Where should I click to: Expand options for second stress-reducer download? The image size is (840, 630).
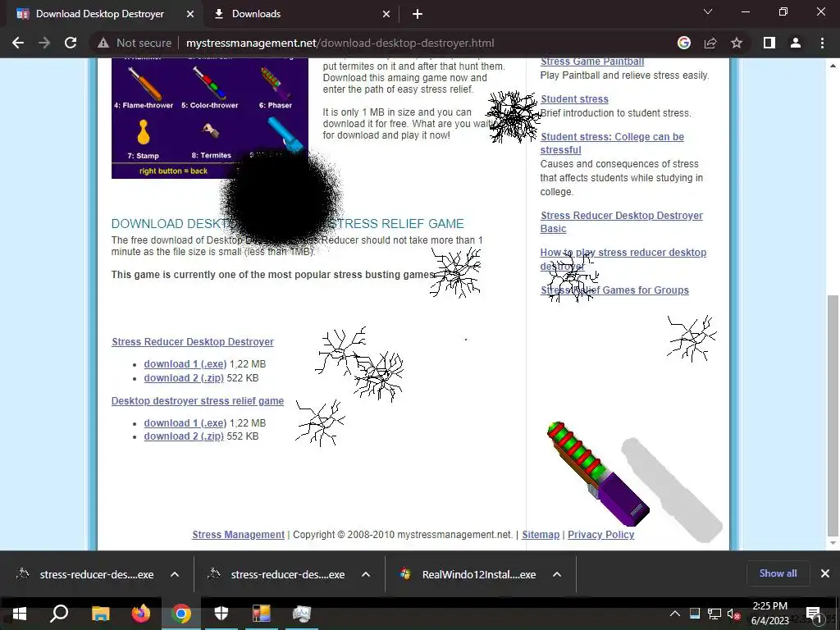pos(366,574)
